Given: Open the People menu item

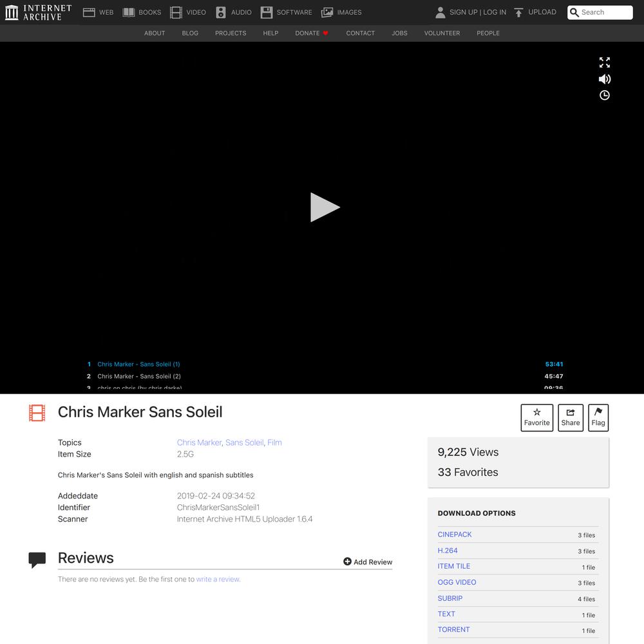Looking at the screenshot, I should coord(488,33).
